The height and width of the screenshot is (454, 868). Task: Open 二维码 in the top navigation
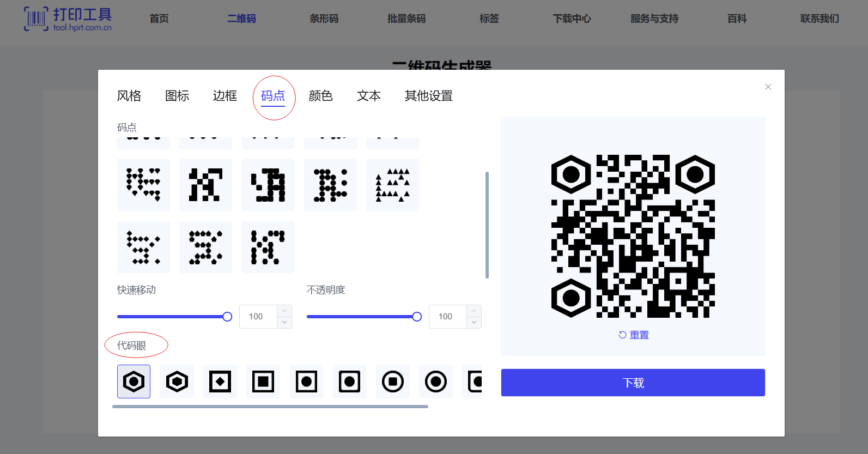241,19
